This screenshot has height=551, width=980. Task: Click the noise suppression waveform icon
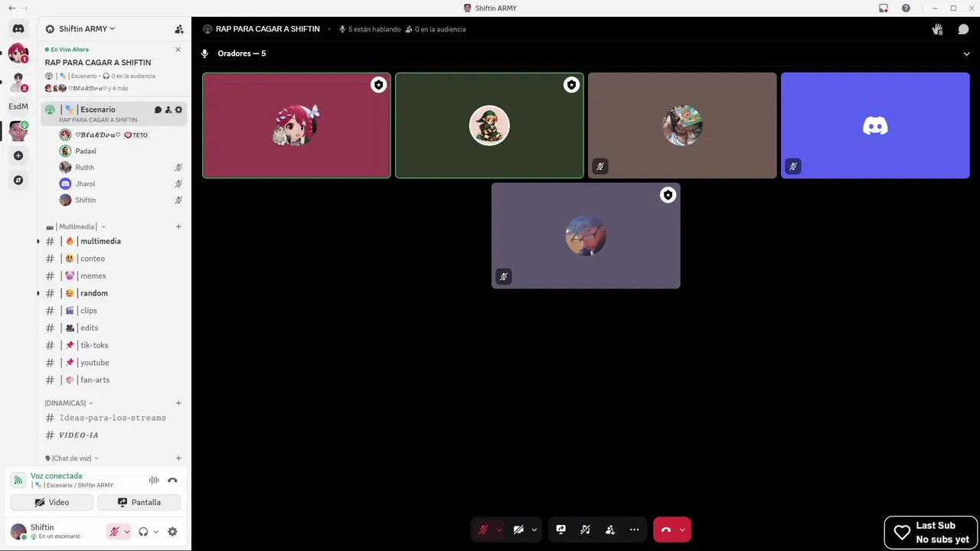click(x=154, y=481)
